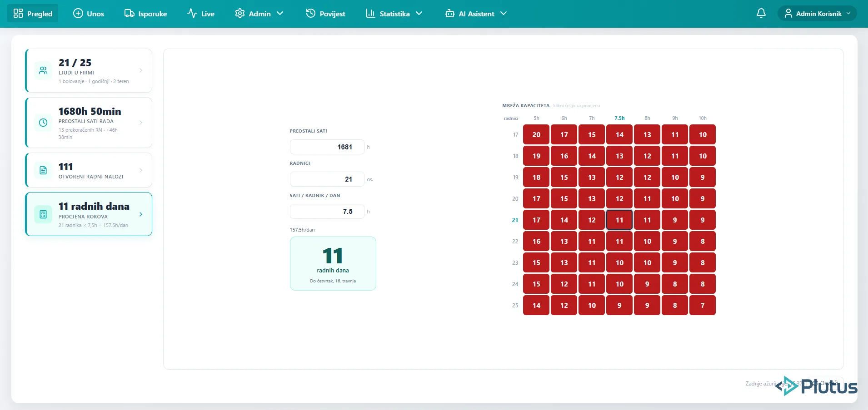Select capacity cell 9 for 23 workers at 9h

[675, 262]
